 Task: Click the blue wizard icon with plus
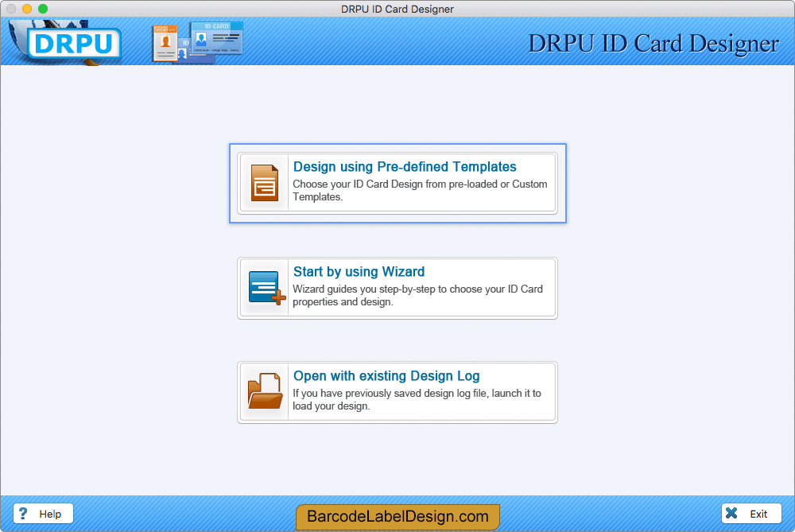coord(266,288)
